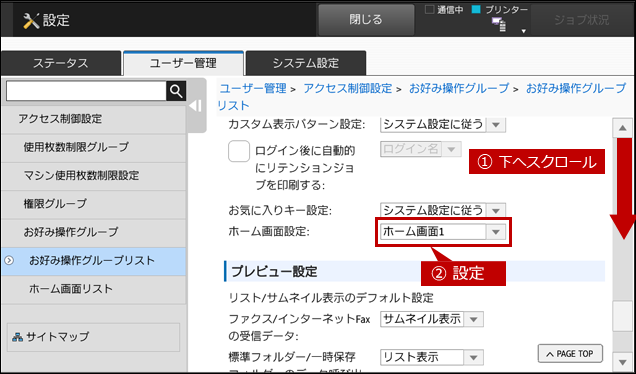Follow the ユーザー管理 breadcrumb link
This screenshot has height=374, width=636.
click(253, 88)
